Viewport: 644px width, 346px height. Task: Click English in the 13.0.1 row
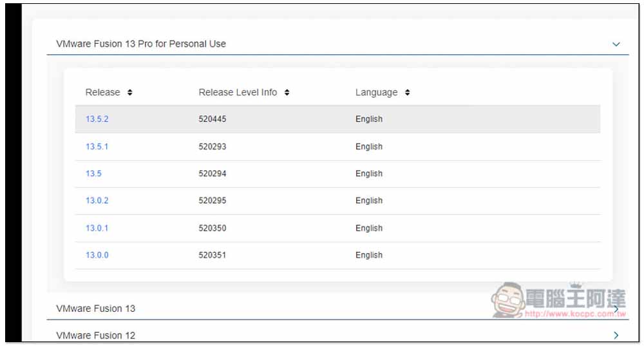[x=369, y=229]
